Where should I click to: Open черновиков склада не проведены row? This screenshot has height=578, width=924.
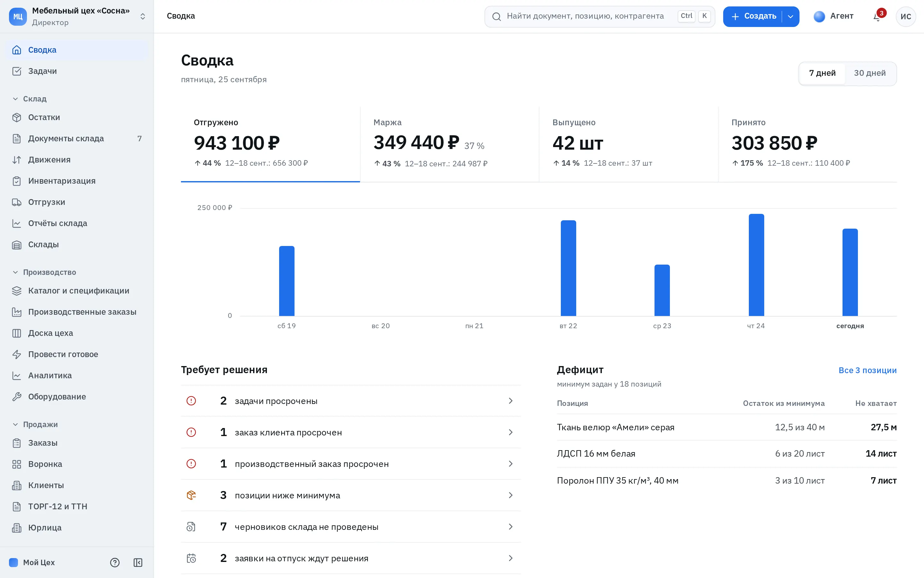(350, 527)
